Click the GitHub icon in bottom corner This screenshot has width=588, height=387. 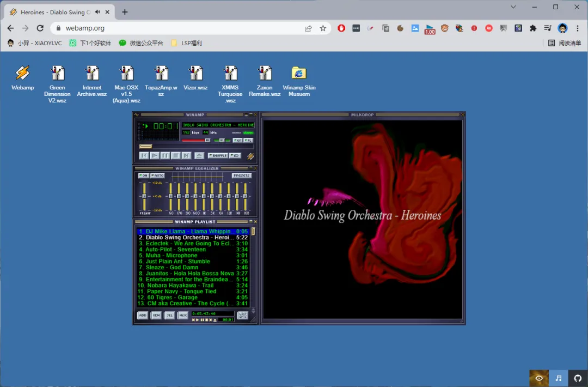tap(578, 378)
